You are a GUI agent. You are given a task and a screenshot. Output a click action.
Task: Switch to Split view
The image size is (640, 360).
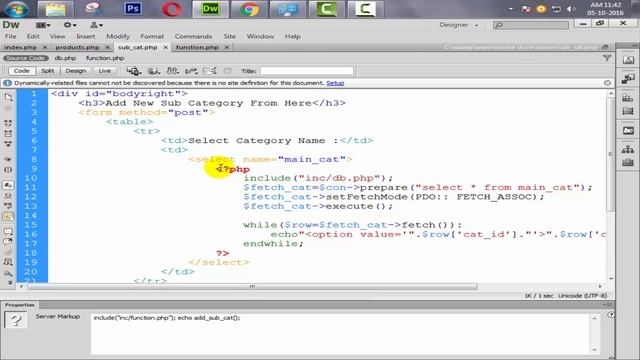click(x=47, y=71)
